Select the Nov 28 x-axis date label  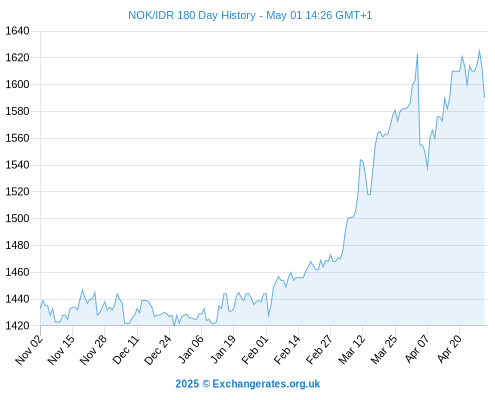point(94,349)
